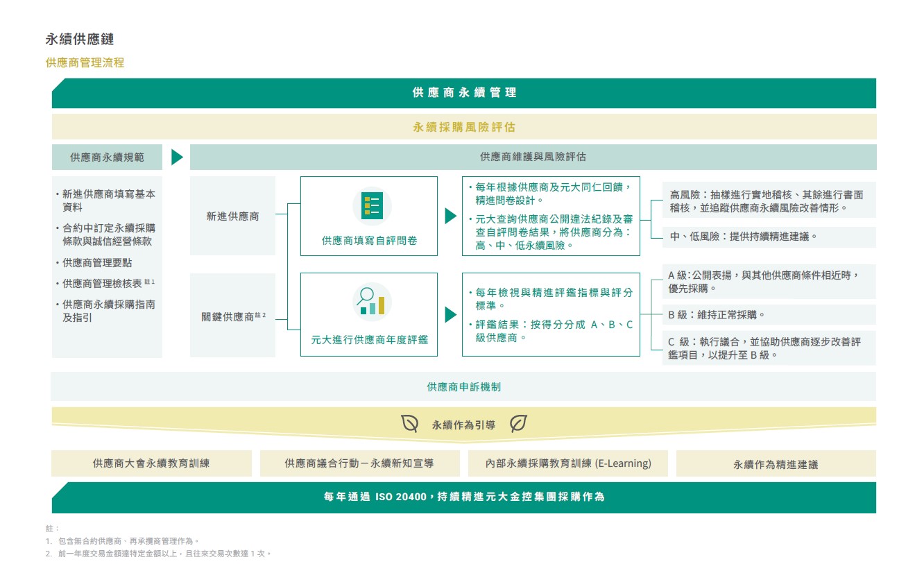
Task: Click the right leaf icon beside 永續作為引導
Action: coord(518,424)
